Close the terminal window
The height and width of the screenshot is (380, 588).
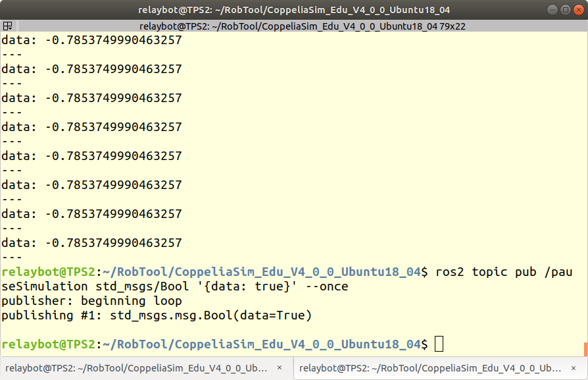[579, 10]
